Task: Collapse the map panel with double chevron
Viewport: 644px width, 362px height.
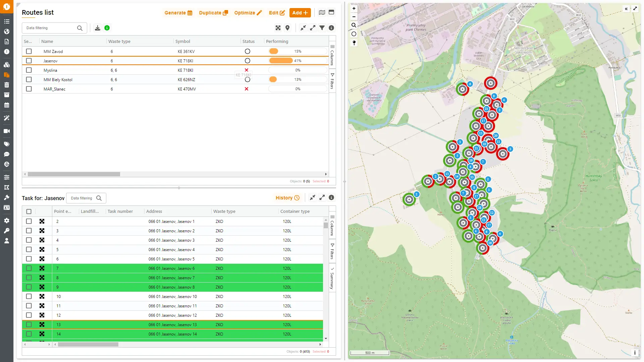Action: point(626,9)
